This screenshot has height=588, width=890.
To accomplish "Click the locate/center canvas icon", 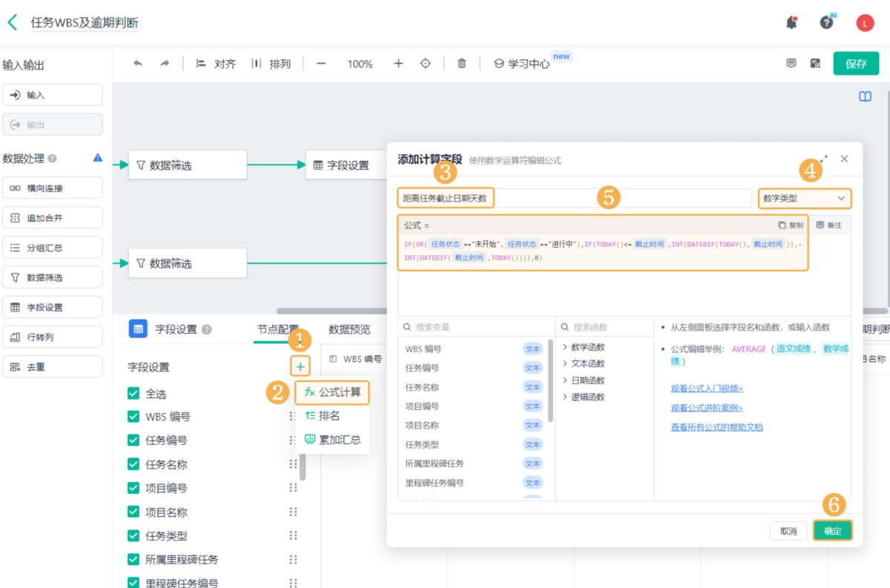I will coord(426,64).
